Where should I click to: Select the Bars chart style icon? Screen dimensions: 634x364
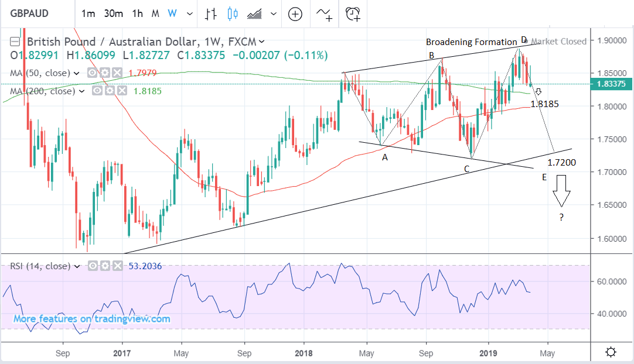(x=212, y=13)
